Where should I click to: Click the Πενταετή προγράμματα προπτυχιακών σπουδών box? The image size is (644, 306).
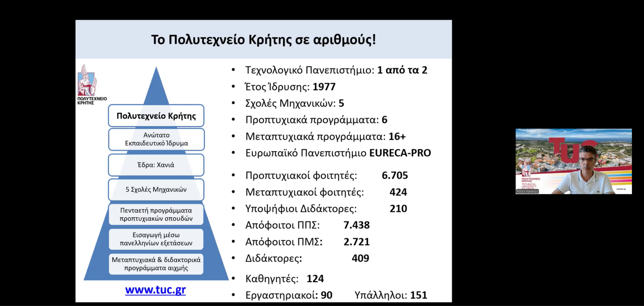click(x=156, y=214)
